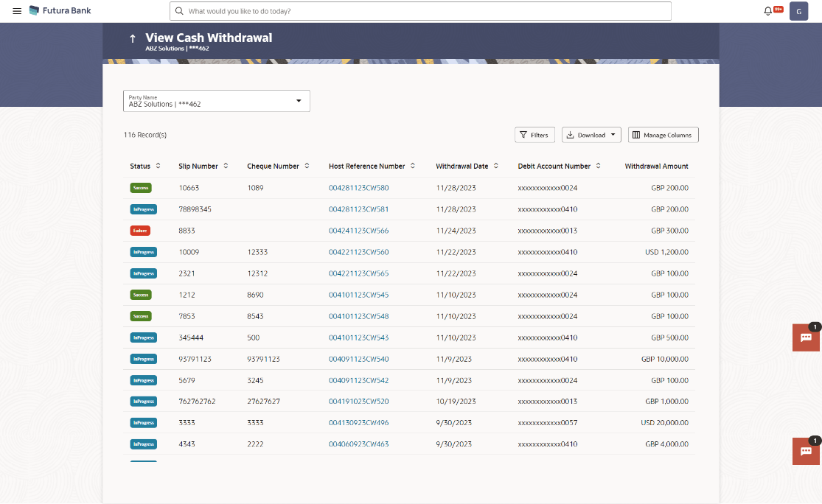Screen dimensions: 822x504
Task: Click the Futura Bank logo
Action: tap(60, 11)
